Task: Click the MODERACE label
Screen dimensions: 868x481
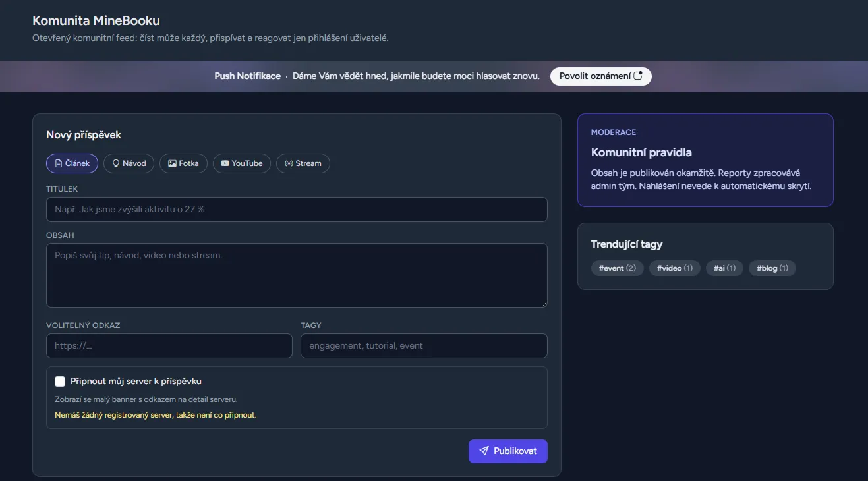Action: 614,132
